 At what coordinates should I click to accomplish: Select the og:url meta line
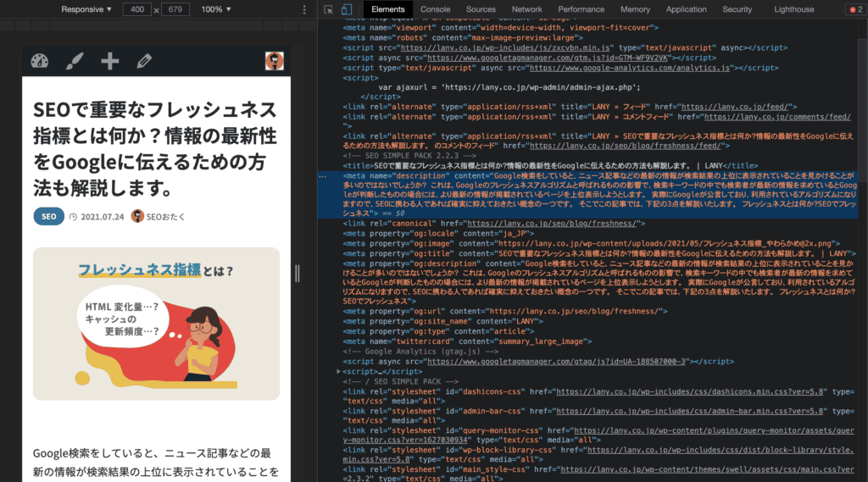[505, 311]
